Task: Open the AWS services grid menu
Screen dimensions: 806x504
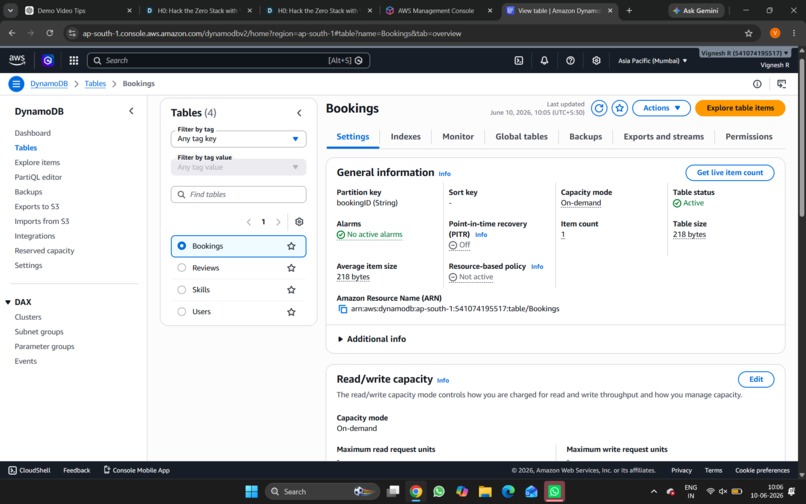Action: click(74, 61)
